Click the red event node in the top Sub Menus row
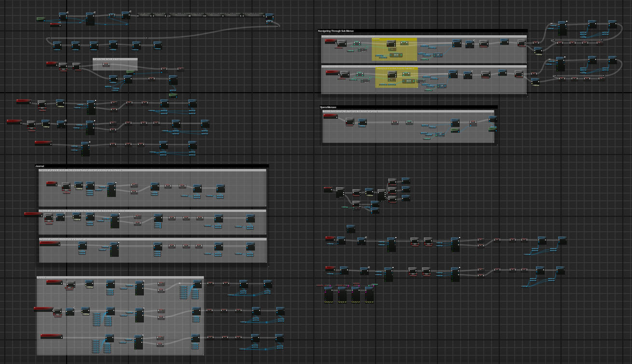The height and width of the screenshot is (364, 632). [330, 42]
